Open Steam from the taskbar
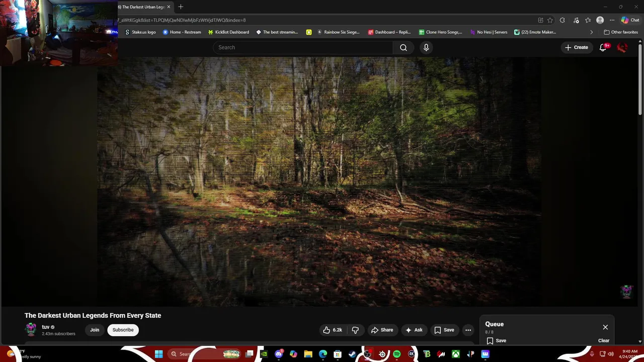The height and width of the screenshot is (362, 644). pyautogui.click(x=352, y=354)
